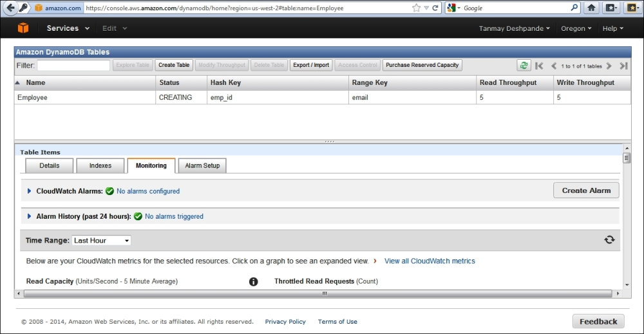
Task: Open the browser home page icon
Action: (x=591, y=8)
